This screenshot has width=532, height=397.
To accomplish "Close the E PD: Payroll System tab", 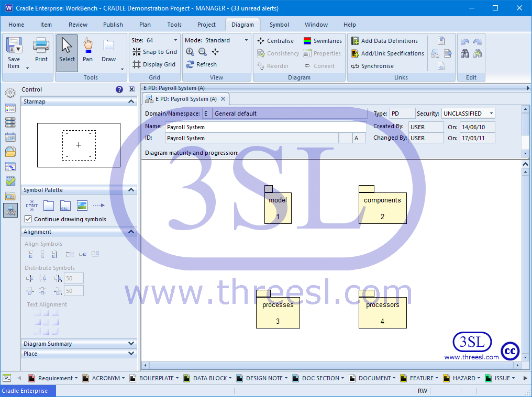I will 223,99.
